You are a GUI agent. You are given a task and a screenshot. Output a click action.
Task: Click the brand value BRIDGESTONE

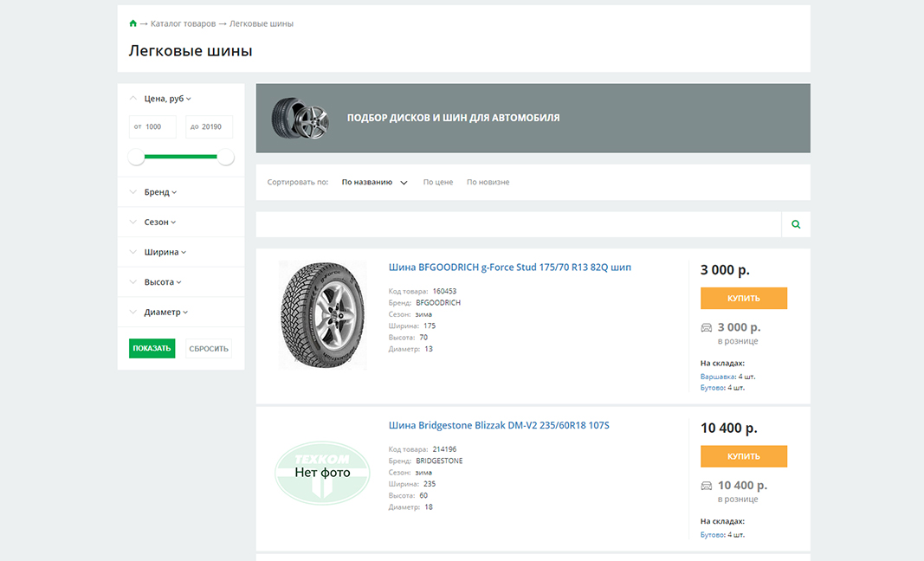click(x=439, y=461)
